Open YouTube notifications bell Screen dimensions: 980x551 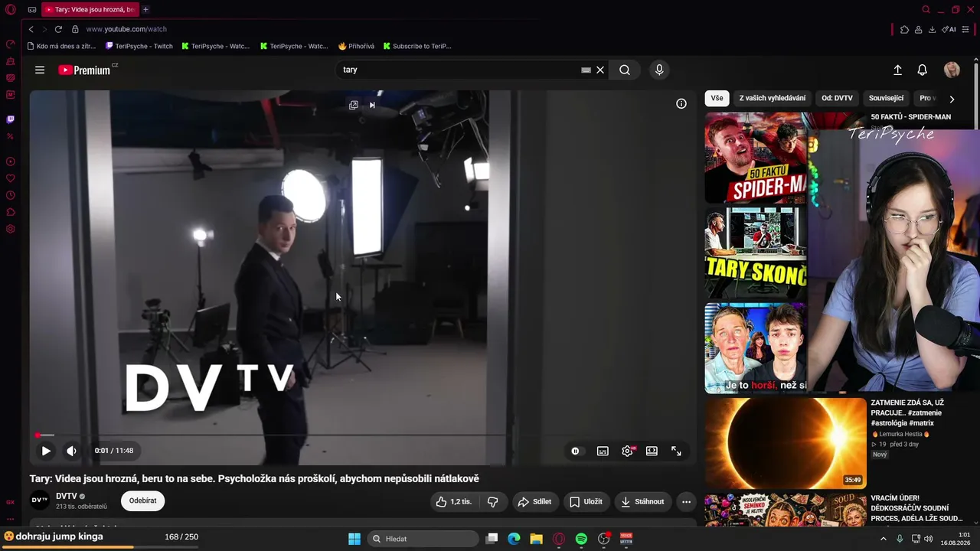pyautogui.click(x=923, y=70)
